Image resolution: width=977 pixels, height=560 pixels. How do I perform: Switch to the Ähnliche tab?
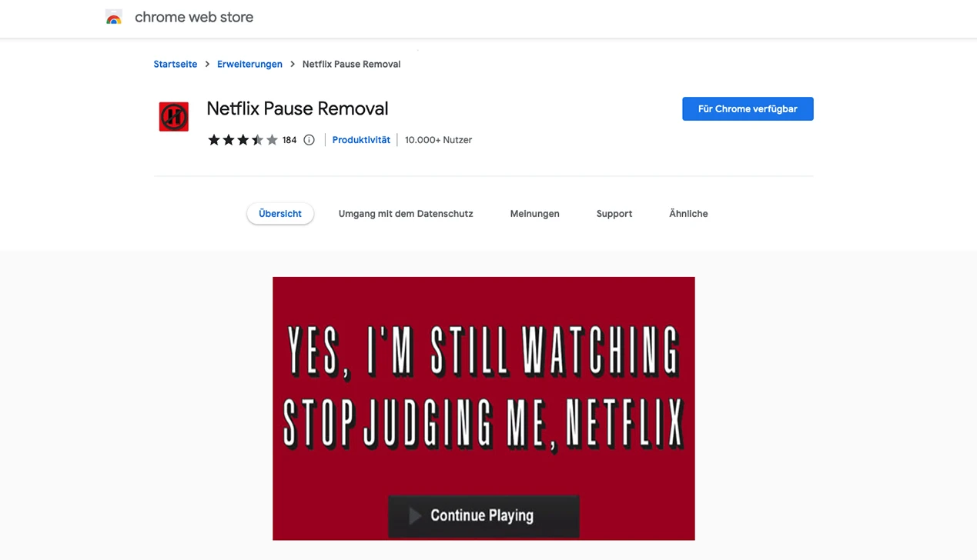pos(688,214)
